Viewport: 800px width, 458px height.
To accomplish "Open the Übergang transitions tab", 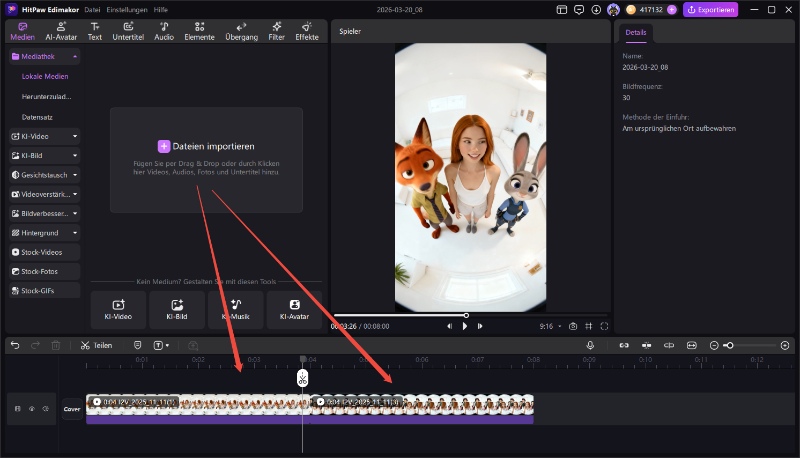I will [241, 32].
